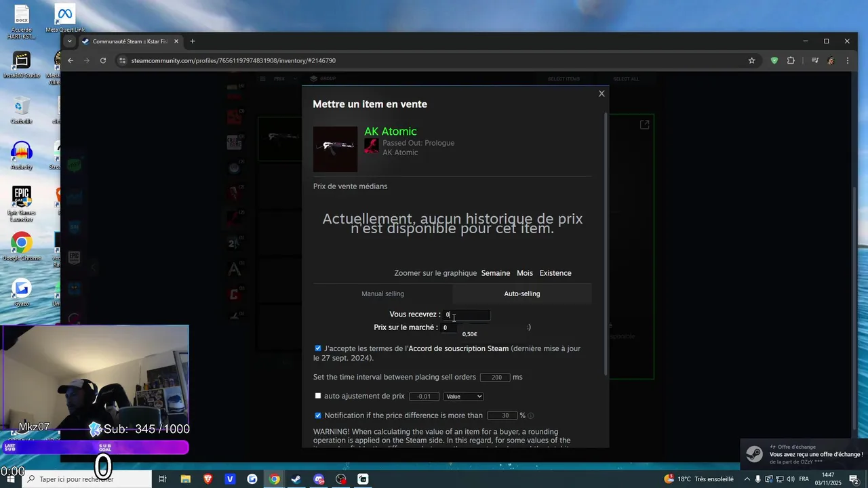Switch to the Manual selling tab
868x488 pixels.
coord(382,293)
